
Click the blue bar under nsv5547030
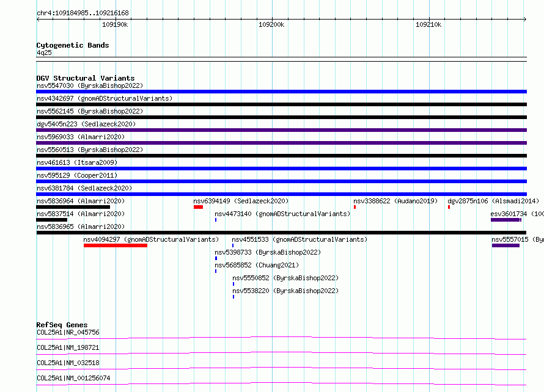point(281,92)
